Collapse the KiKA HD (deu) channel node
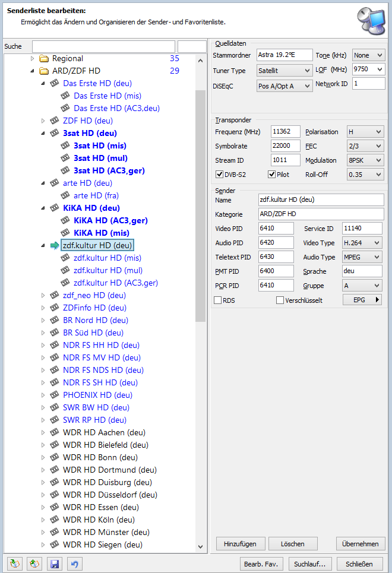The image size is (392, 573). point(43,208)
